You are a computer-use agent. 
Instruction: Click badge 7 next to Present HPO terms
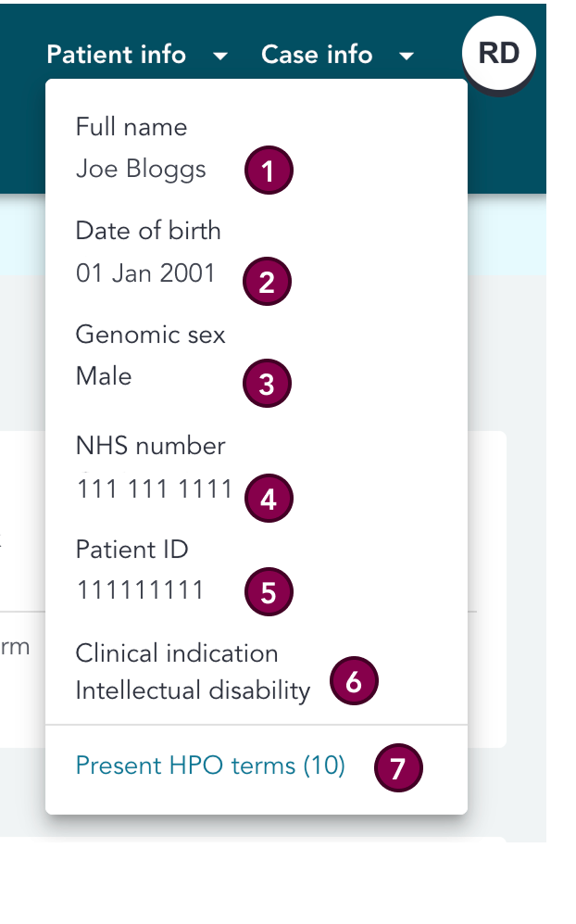(398, 767)
